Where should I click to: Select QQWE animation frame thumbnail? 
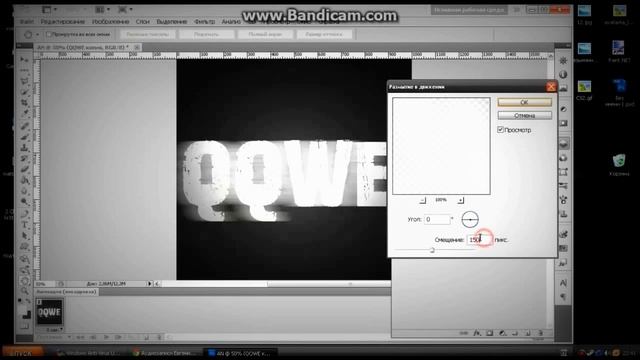coord(49,312)
